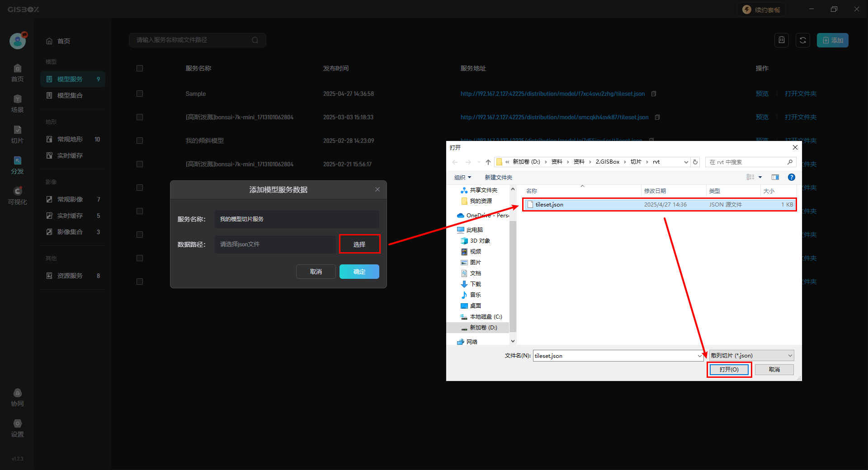Click the search magnifier icon in the service search box
The image size is (868, 470).
tap(255, 40)
